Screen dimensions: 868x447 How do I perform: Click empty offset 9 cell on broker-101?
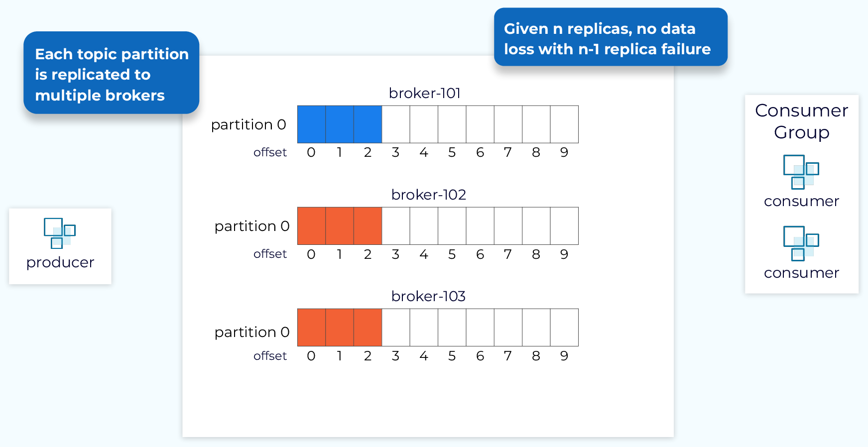[564, 124]
